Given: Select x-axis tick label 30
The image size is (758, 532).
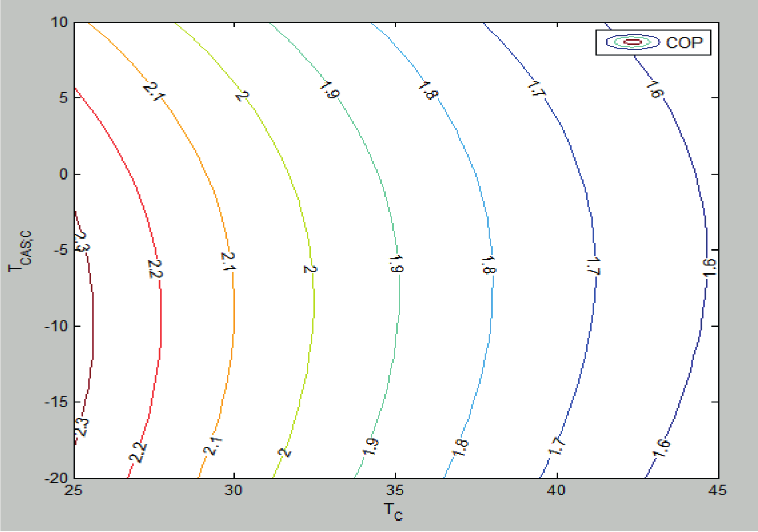Looking at the screenshot, I should click(x=235, y=490).
